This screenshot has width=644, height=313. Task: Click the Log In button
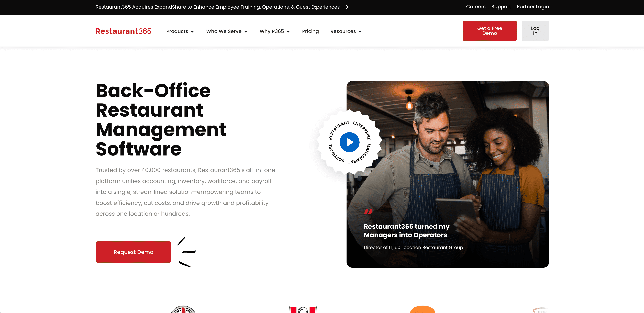coord(535,31)
